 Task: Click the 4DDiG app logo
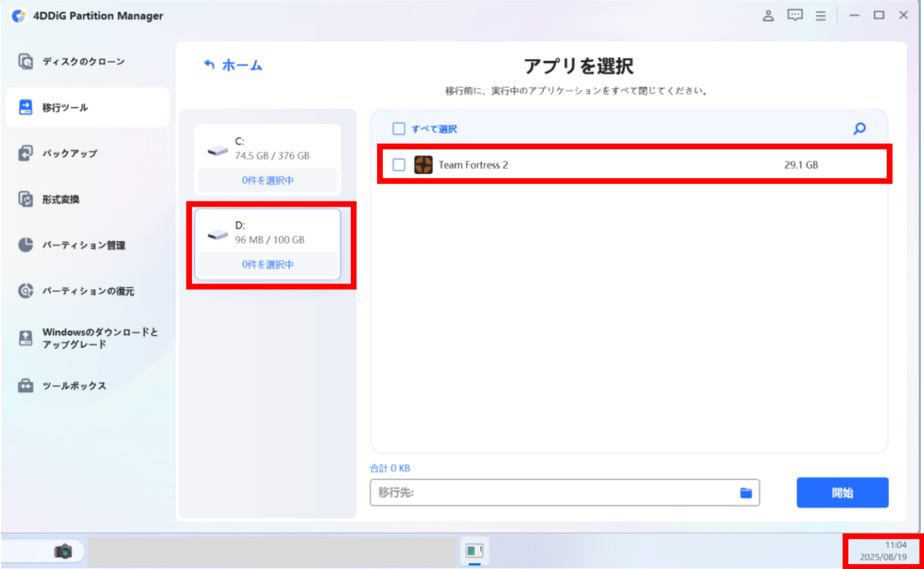19,16
